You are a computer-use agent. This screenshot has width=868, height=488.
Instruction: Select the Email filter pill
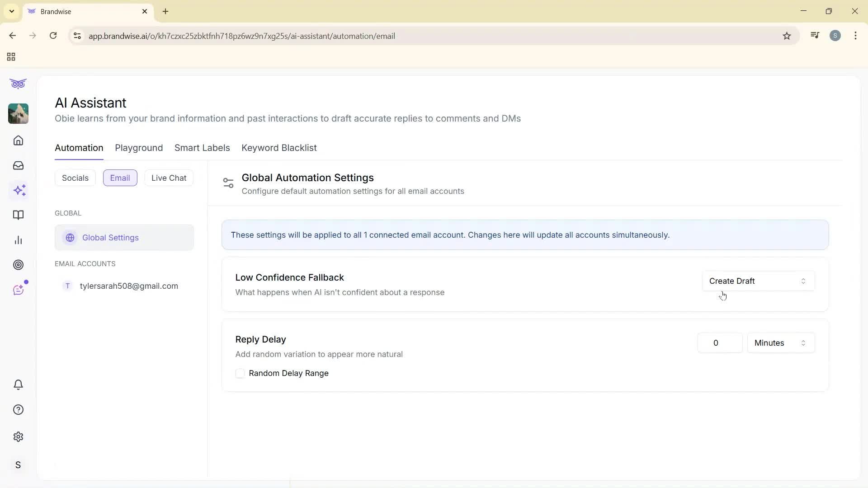(x=120, y=178)
